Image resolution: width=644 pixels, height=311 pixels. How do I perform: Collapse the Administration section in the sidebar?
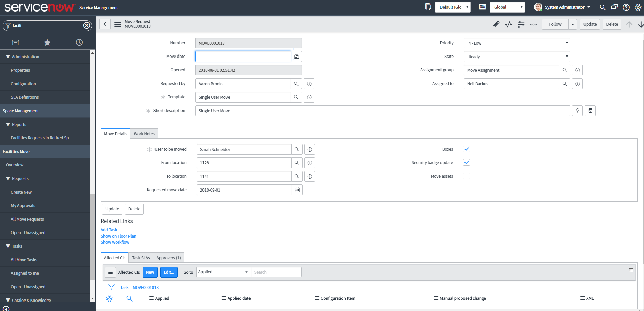[8, 57]
